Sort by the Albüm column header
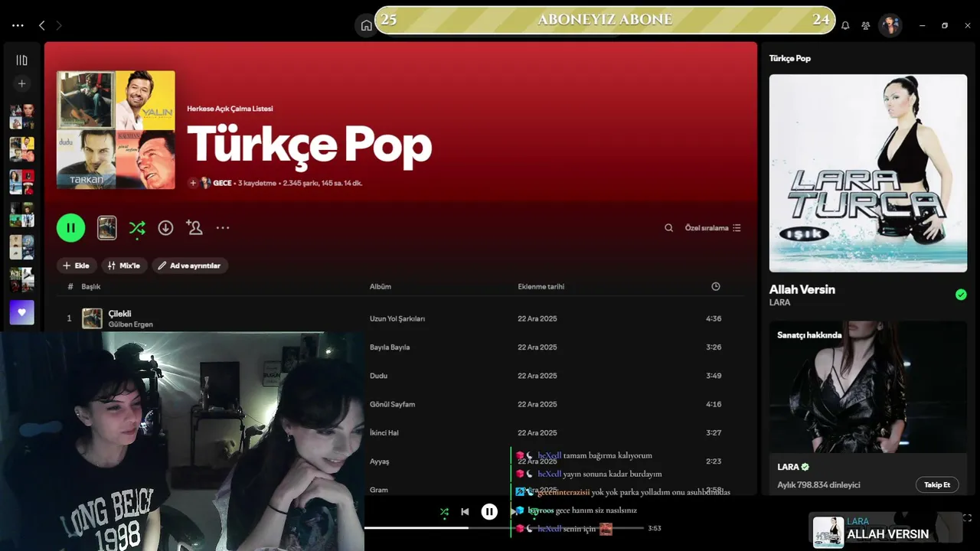The image size is (980, 551). point(381,286)
